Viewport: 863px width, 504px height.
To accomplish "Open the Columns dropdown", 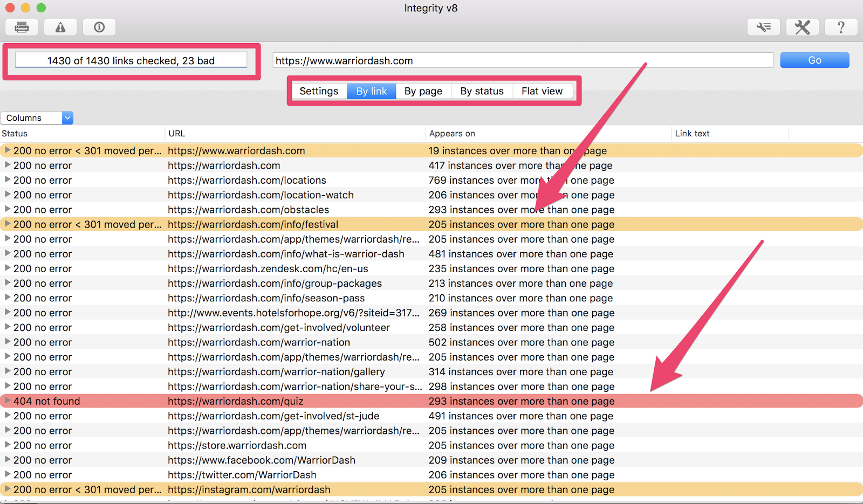I will tap(37, 118).
